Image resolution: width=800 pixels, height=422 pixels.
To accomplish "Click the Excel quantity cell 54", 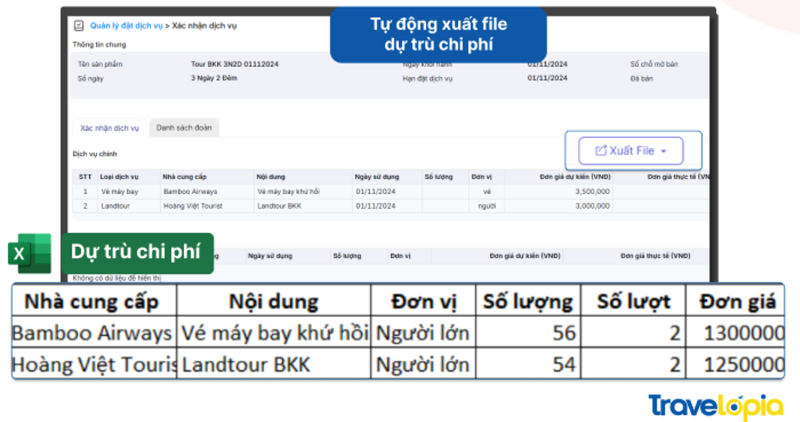I will point(528,364).
